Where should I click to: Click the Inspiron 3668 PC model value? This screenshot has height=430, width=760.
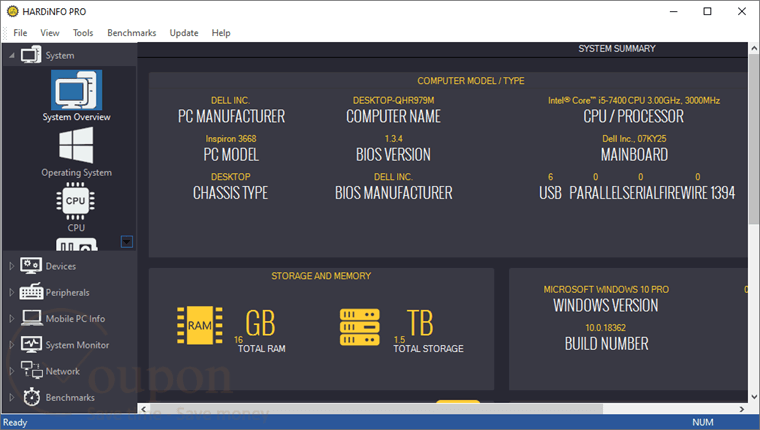pos(231,139)
